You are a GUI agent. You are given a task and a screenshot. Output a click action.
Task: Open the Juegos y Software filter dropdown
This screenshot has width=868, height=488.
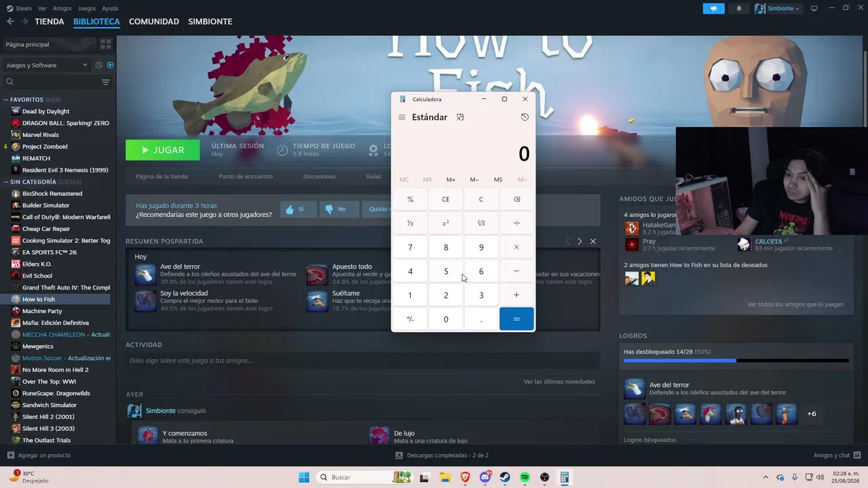(x=47, y=65)
